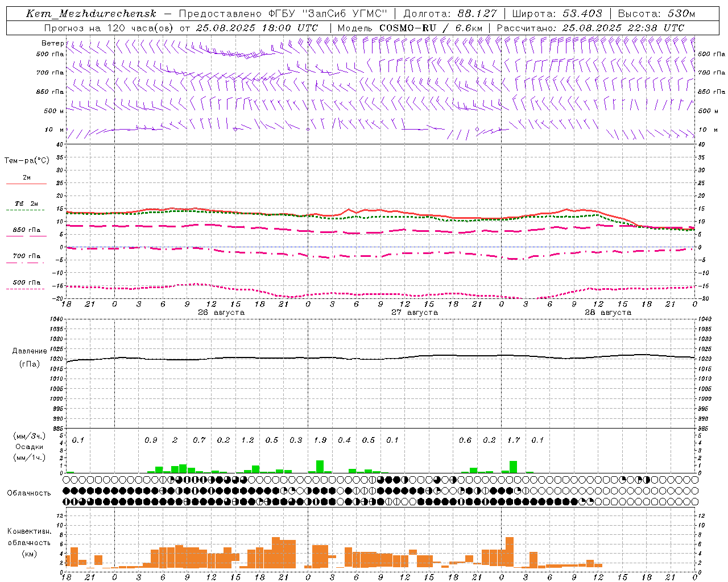Screen dimensions: 728x582
Task: Click the 26 августа date label
Action: pyautogui.click(x=221, y=313)
